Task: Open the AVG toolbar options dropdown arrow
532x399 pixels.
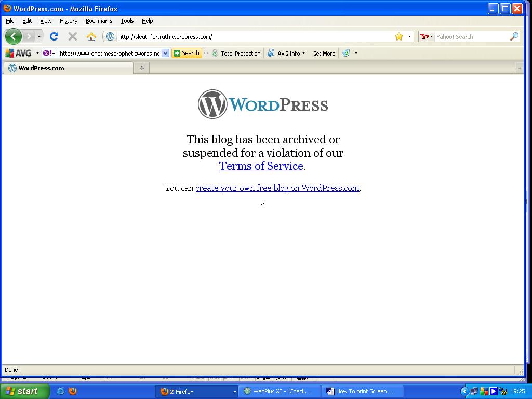Action: pos(356,54)
